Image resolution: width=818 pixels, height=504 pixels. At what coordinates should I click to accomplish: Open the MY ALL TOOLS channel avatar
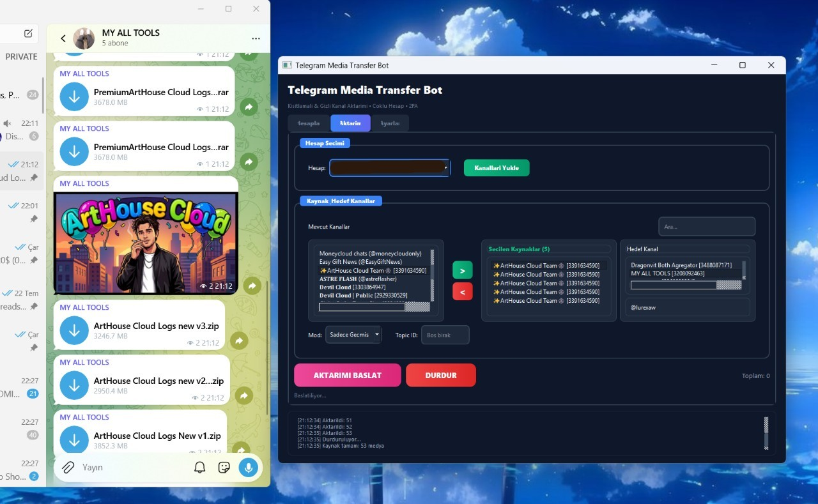(84, 38)
